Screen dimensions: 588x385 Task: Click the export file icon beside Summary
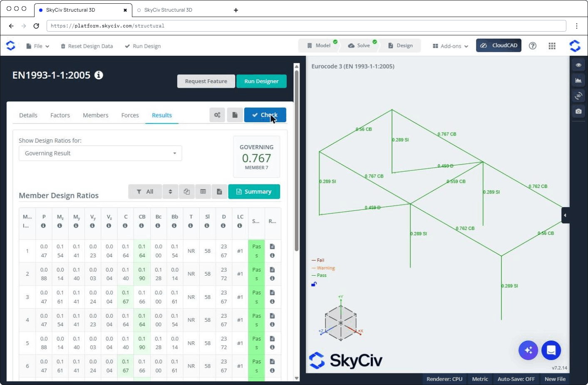(219, 192)
